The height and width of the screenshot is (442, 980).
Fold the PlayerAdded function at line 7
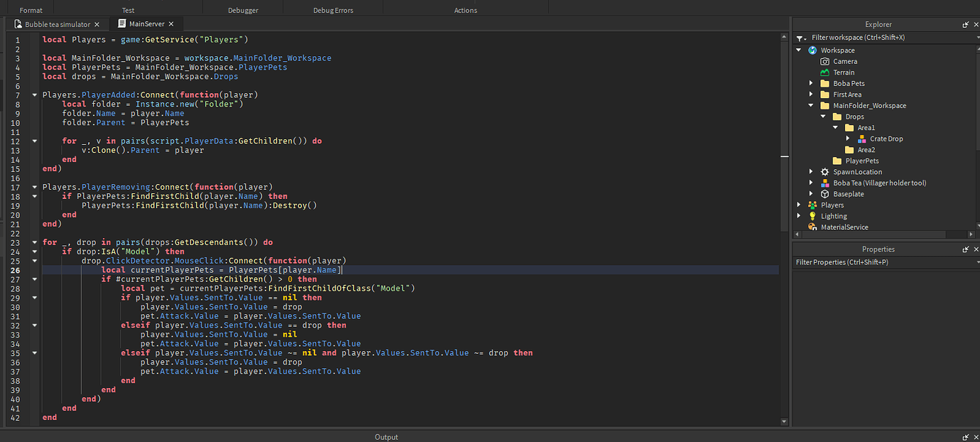click(34, 95)
